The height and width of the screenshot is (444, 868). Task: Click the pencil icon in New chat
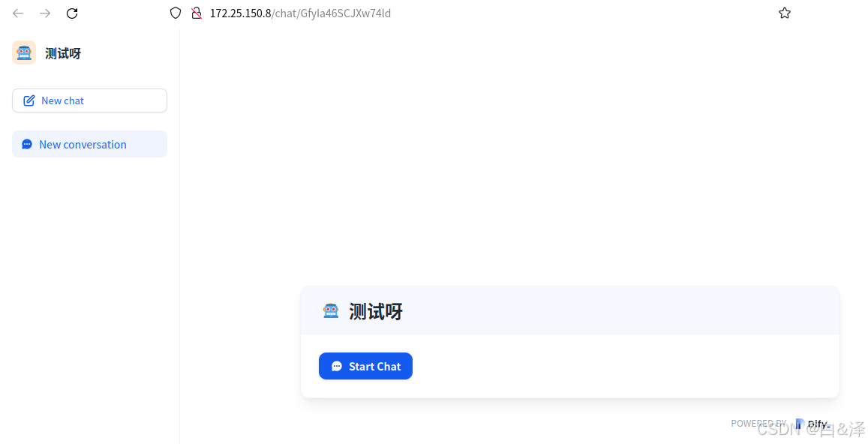tap(29, 100)
